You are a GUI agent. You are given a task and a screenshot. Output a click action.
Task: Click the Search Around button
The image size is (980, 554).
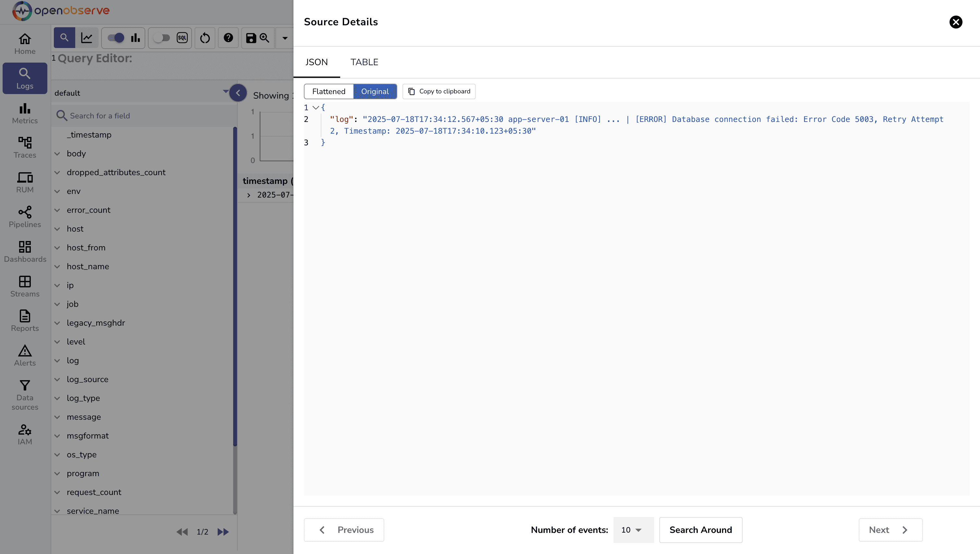(x=700, y=530)
